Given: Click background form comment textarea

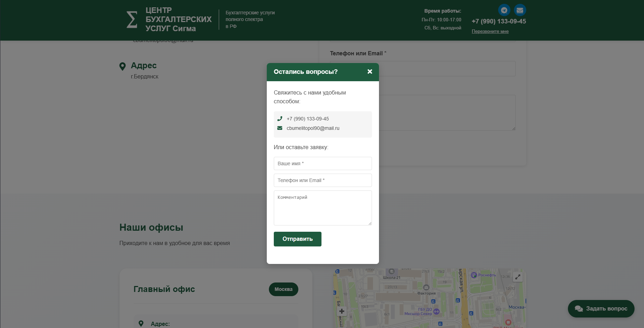Looking at the screenshot, I should point(447,113).
